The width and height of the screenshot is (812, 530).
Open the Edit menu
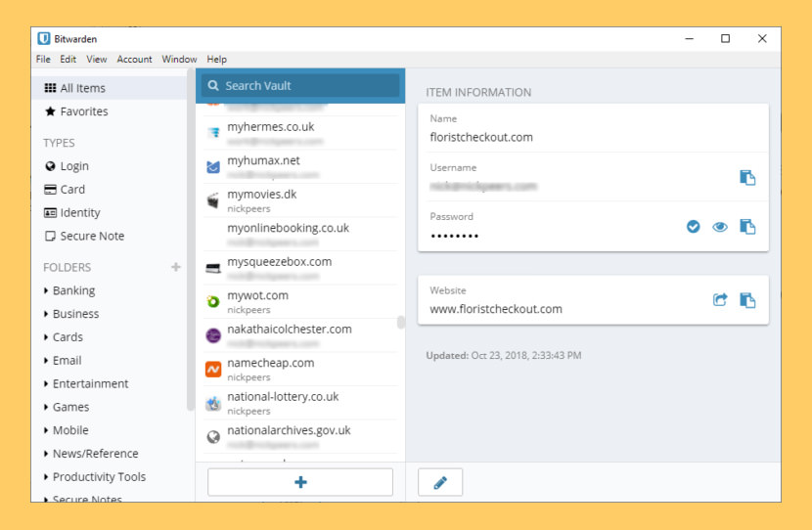(x=68, y=59)
